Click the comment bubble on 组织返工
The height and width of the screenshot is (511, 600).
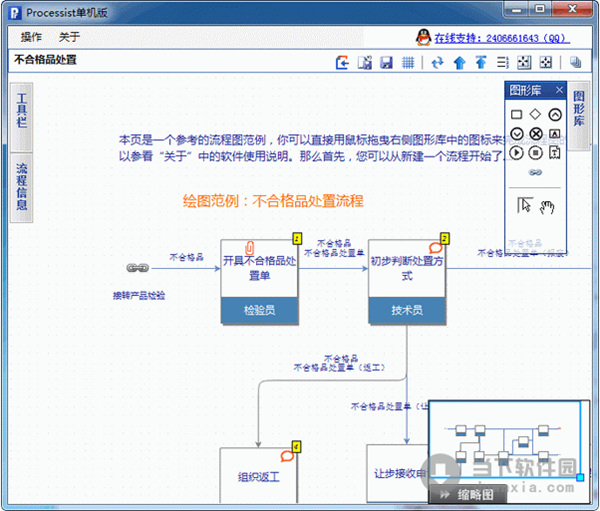click(x=287, y=456)
